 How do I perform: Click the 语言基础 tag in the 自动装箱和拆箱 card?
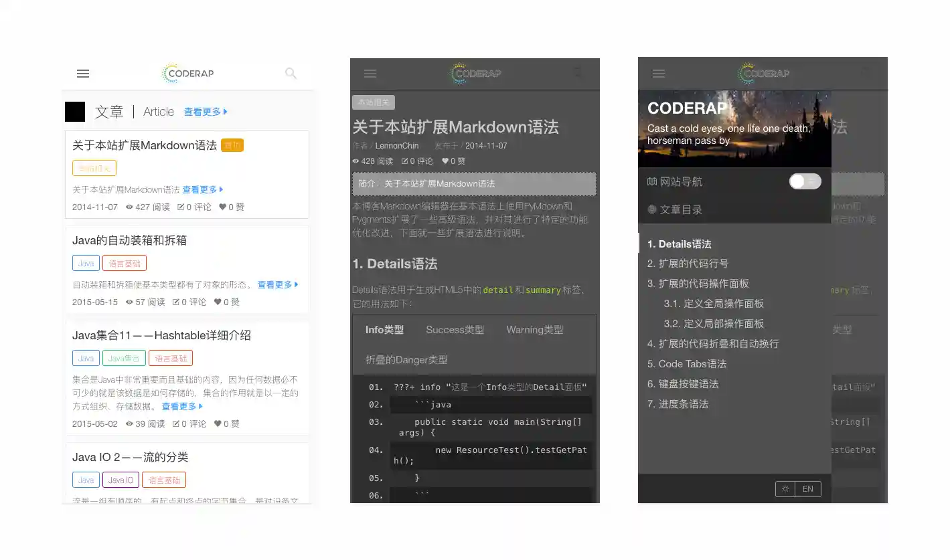pos(125,264)
